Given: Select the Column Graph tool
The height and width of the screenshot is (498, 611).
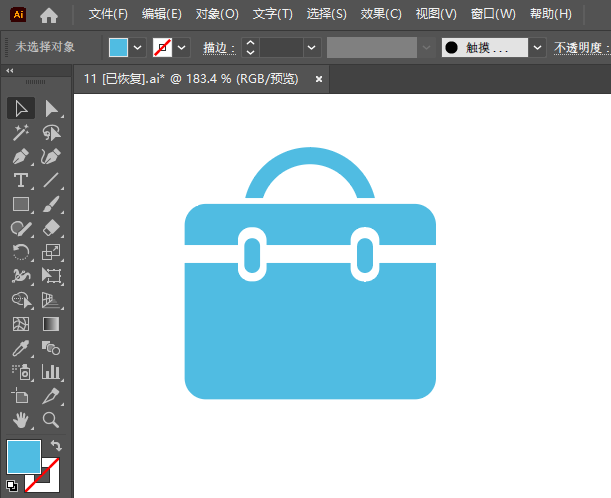Looking at the screenshot, I should (51, 372).
